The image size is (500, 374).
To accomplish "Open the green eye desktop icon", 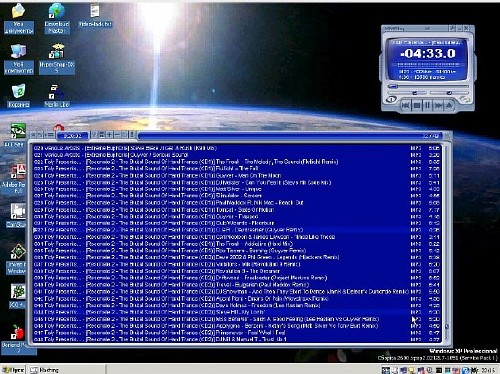I will 17,134.
